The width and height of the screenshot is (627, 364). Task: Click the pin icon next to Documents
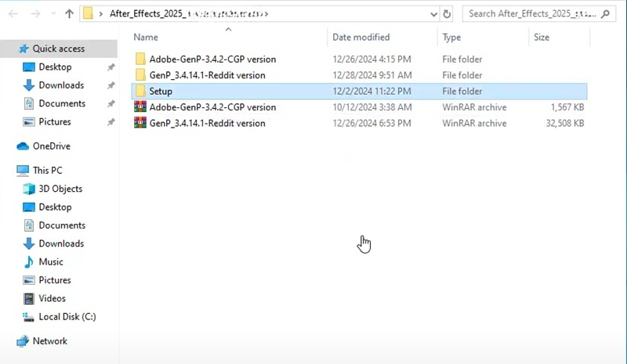[111, 104]
